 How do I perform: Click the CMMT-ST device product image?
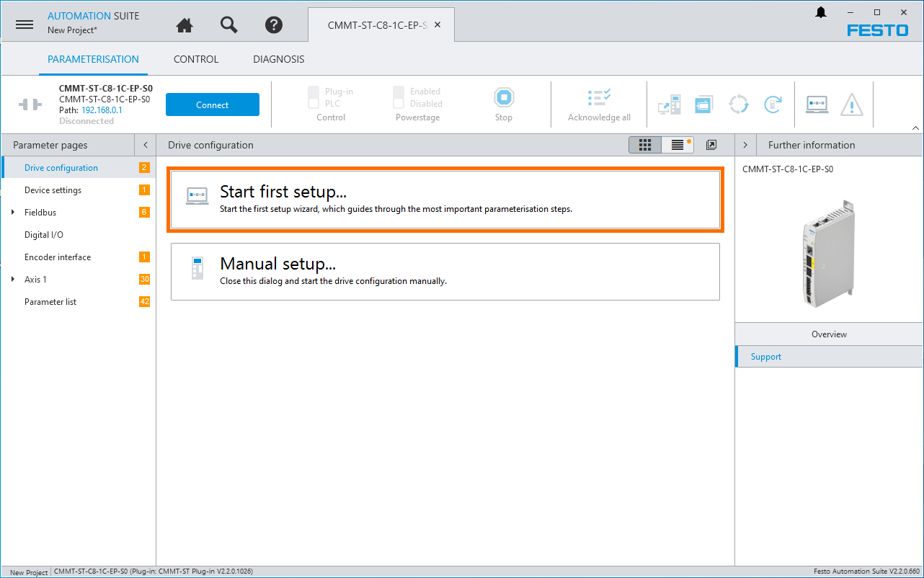828,254
